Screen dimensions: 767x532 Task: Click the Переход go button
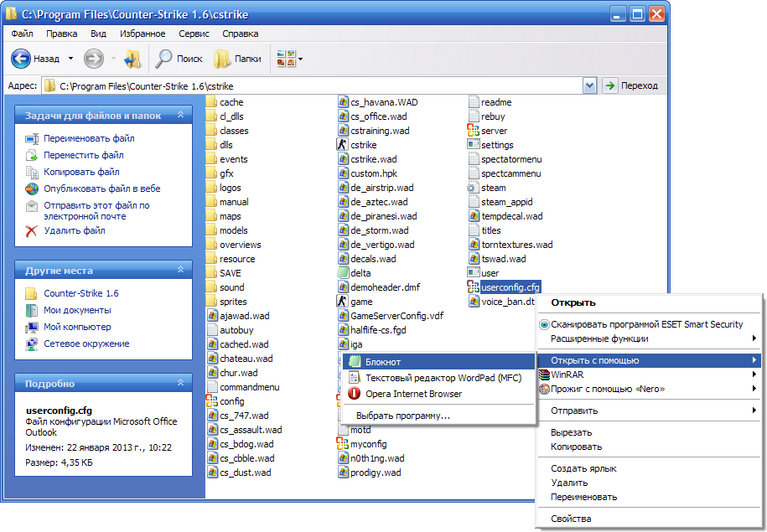[x=630, y=86]
